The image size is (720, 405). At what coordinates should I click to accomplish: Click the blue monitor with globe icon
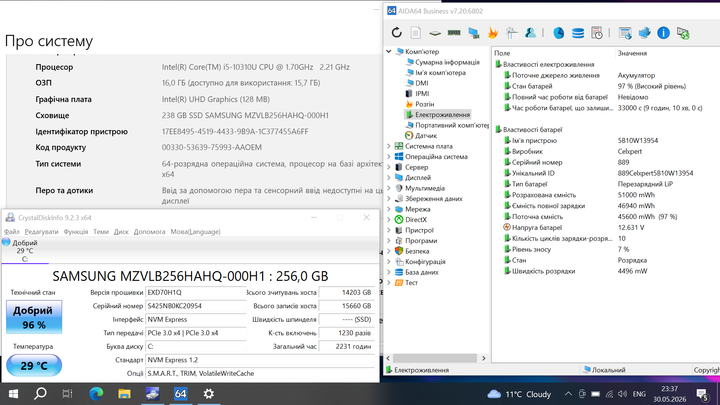[644, 33]
